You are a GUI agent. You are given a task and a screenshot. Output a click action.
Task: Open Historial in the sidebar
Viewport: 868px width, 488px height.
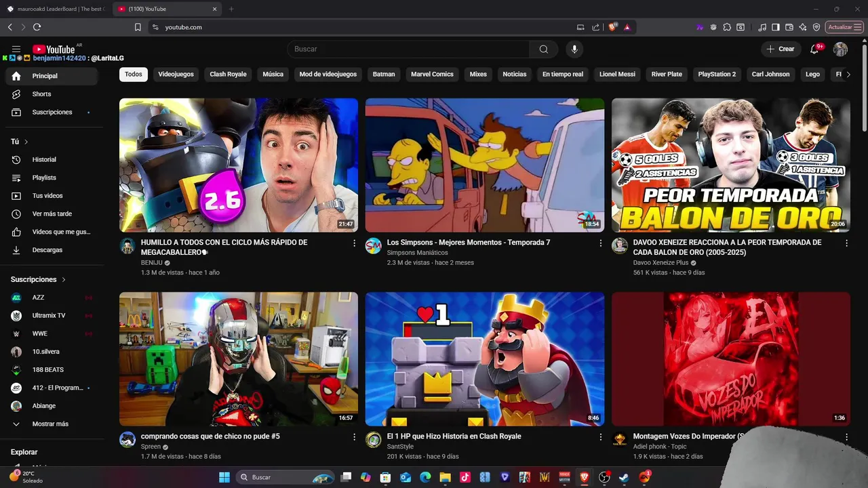(52, 159)
